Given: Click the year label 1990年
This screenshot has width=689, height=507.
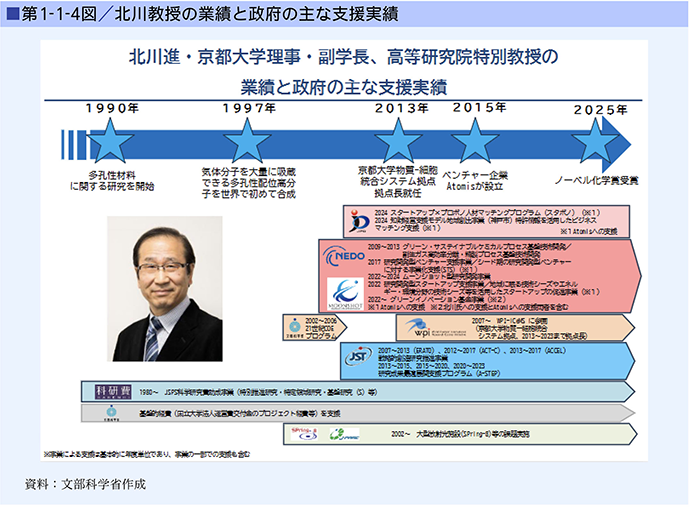Looking at the screenshot, I should 112,108.
